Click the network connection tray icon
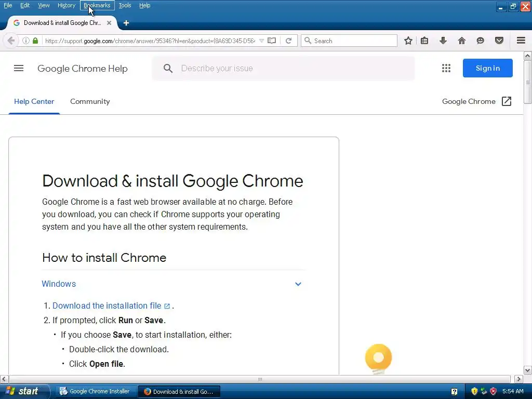532x399 pixels. 484,391
